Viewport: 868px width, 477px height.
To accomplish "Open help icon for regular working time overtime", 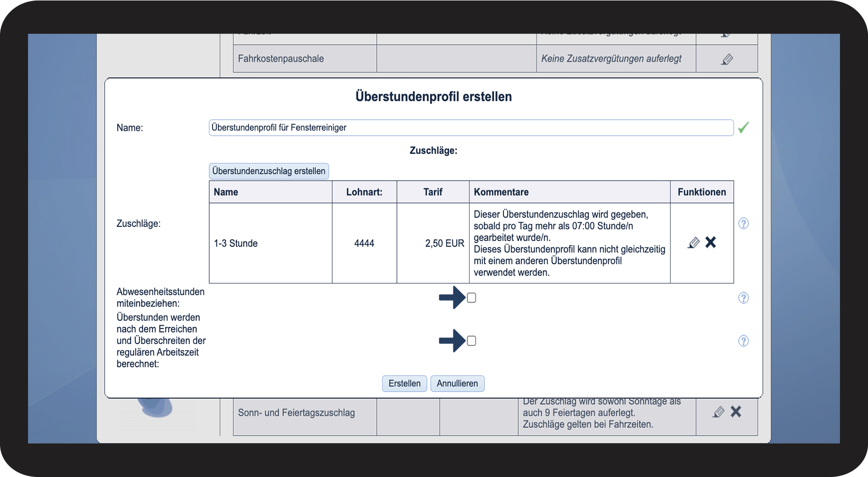I will 744,341.
